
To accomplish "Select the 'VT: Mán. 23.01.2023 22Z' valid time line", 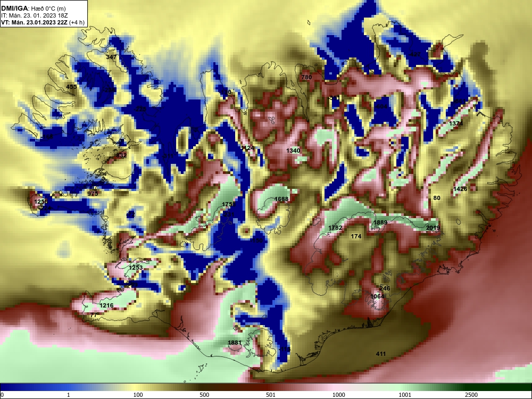I will tap(34, 23).
